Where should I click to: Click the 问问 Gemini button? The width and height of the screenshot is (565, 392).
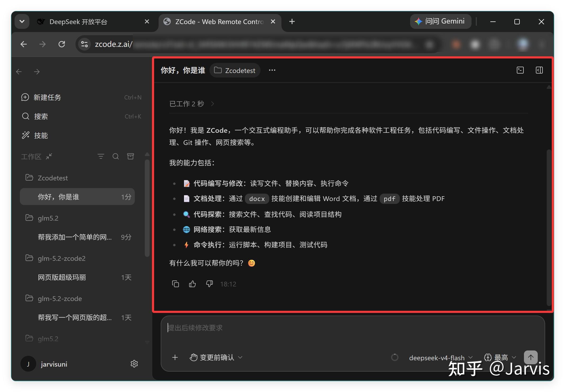point(441,21)
